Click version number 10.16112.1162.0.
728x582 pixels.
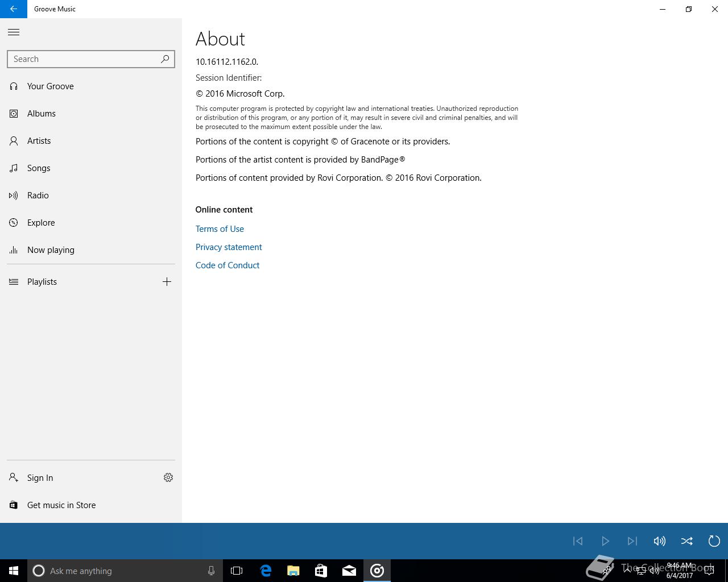click(227, 62)
